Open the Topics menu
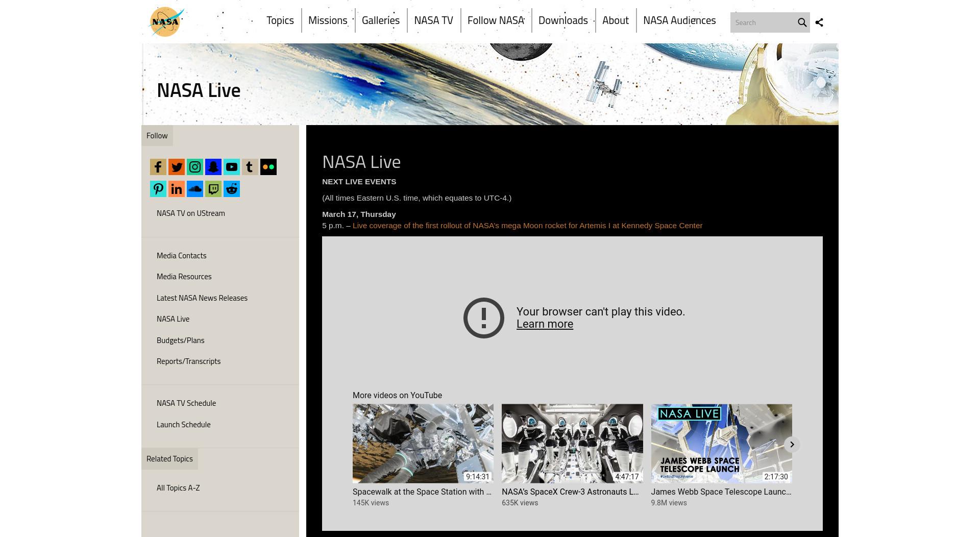This screenshot has height=537, width=980. tap(280, 20)
